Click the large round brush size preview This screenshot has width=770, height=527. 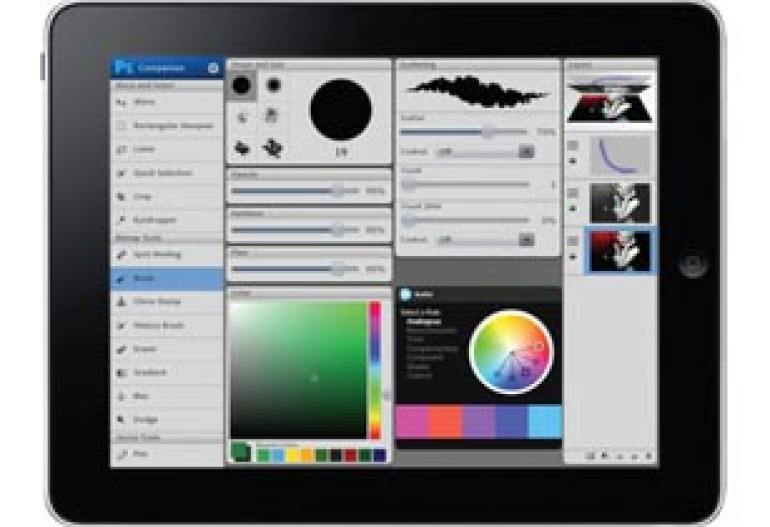tap(341, 110)
